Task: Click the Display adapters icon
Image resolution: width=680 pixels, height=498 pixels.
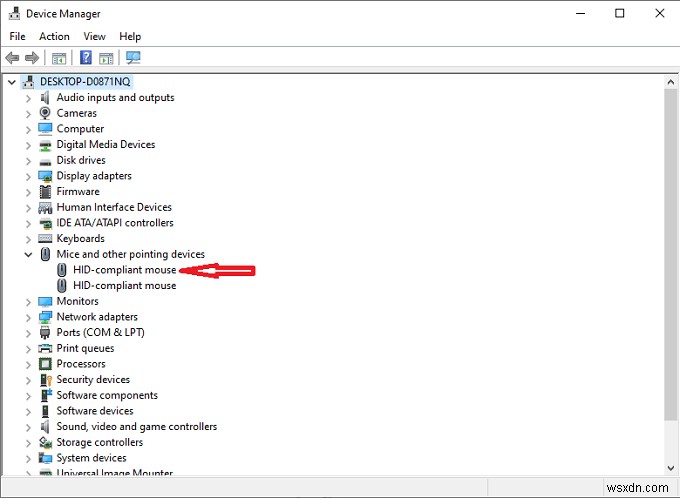Action: coord(45,176)
